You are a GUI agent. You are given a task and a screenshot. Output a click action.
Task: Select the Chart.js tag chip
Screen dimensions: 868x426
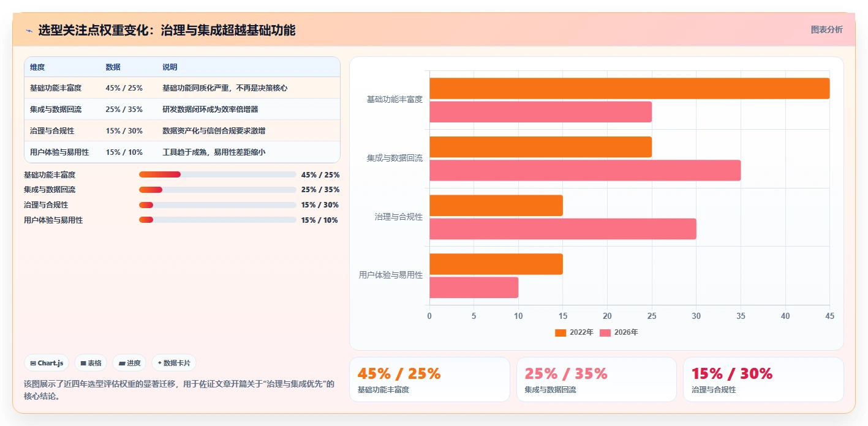47,363
